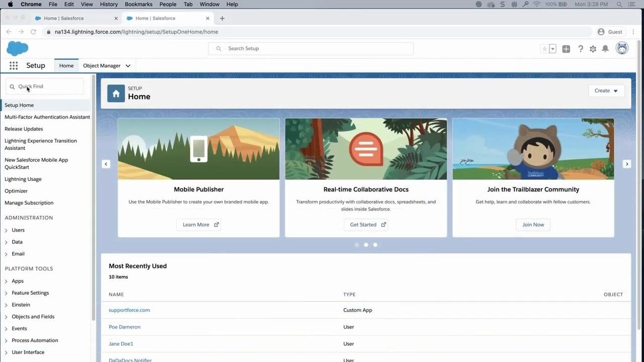Open the App Launcher grid icon
Image resolution: width=644 pixels, height=362 pixels.
[x=14, y=66]
